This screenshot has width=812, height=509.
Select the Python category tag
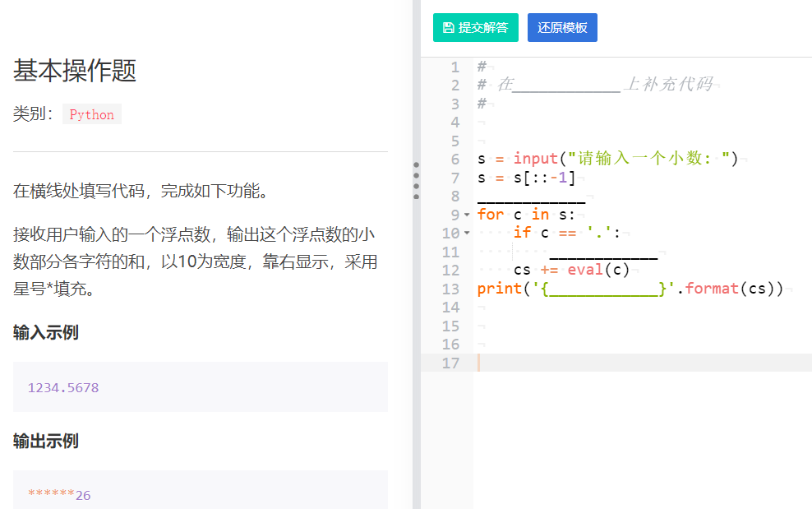[91, 114]
